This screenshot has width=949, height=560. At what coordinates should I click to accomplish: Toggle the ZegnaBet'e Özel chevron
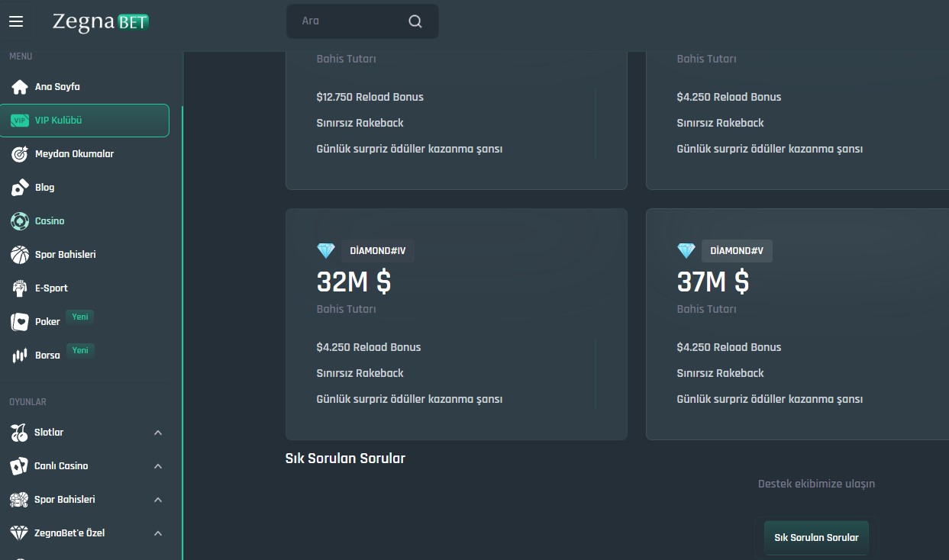click(x=158, y=533)
